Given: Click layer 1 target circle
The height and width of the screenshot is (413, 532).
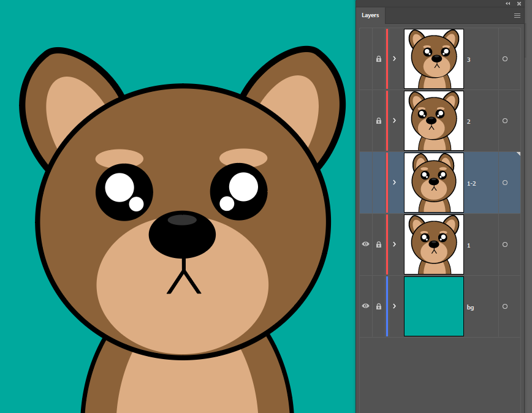Looking at the screenshot, I should point(505,244).
